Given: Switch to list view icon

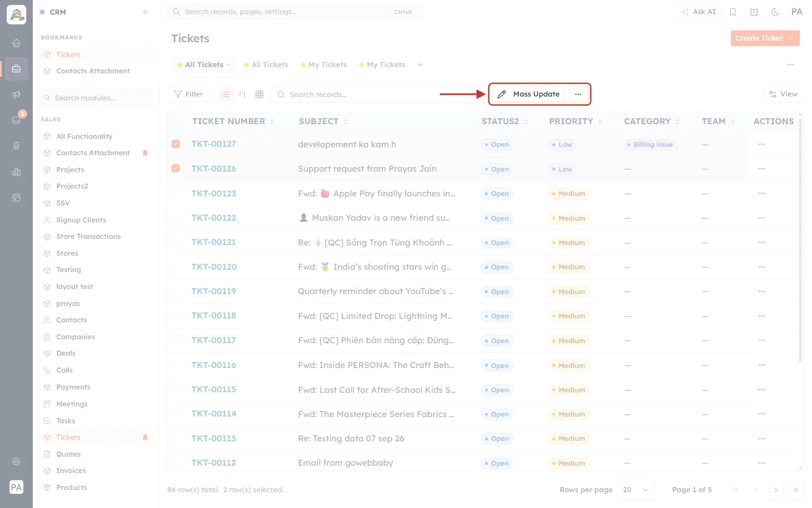Looking at the screenshot, I should tap(226, 94).
